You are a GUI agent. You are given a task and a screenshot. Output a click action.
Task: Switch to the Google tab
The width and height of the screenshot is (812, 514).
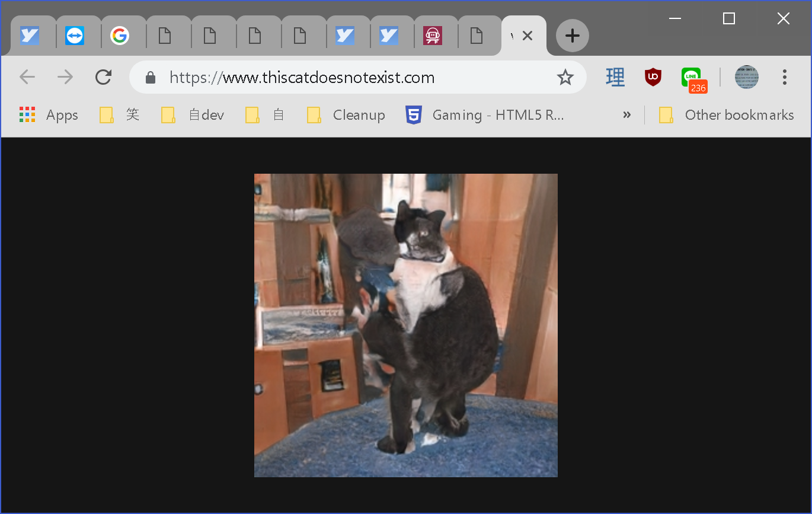(120, 36)
